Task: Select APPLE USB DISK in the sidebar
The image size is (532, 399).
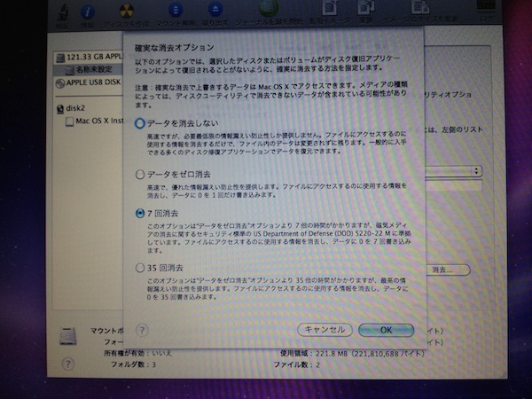Action: click(x=88, y=82)
